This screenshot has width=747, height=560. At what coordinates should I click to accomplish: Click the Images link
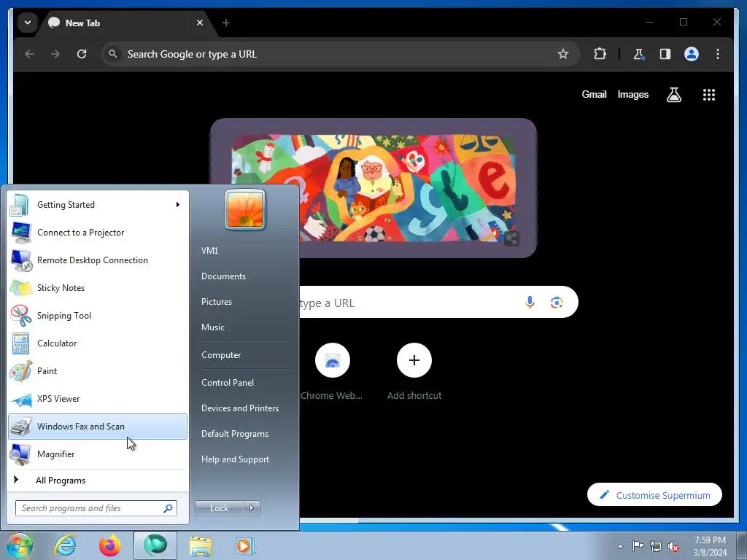coord(632,94)
